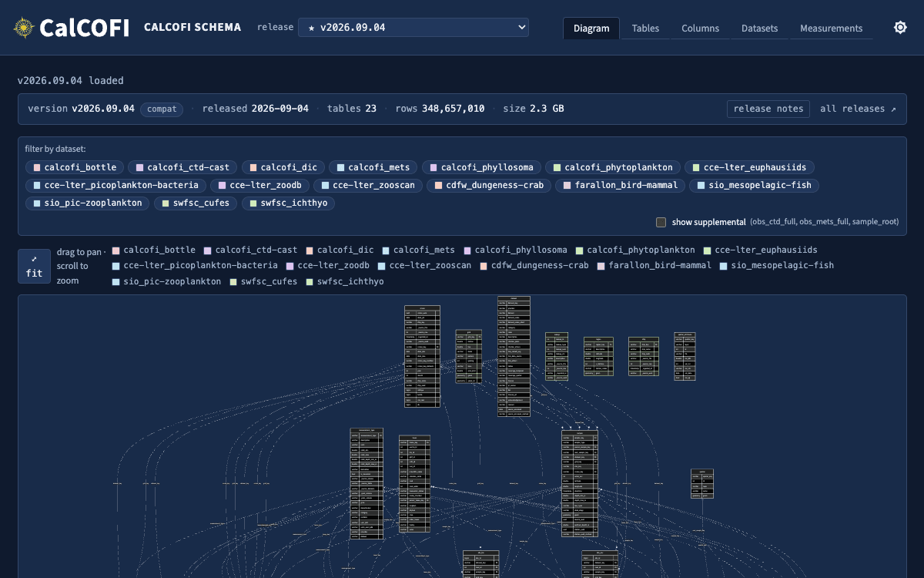924x578 pixels.
Task: Click the compat version badge
Action: [162, 109]
